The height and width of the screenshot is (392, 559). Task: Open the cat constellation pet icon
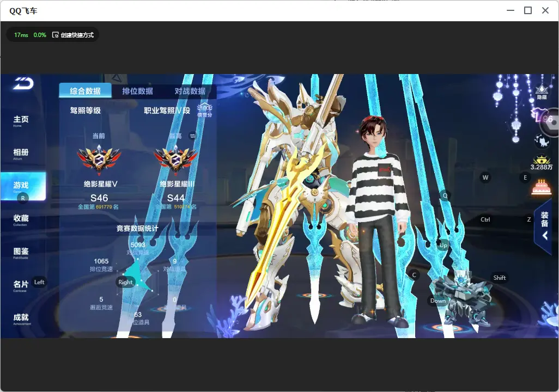pos(542,142)
